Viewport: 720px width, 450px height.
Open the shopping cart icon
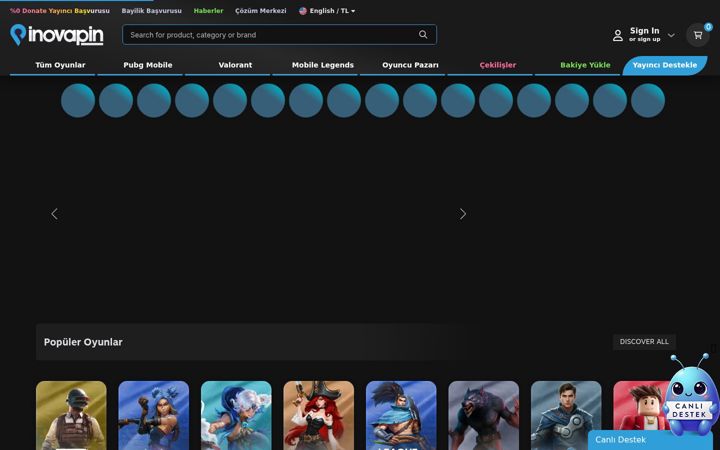point(698,35)
